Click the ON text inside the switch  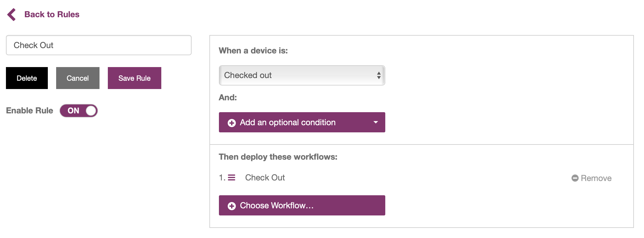click(x=73, y=111)
